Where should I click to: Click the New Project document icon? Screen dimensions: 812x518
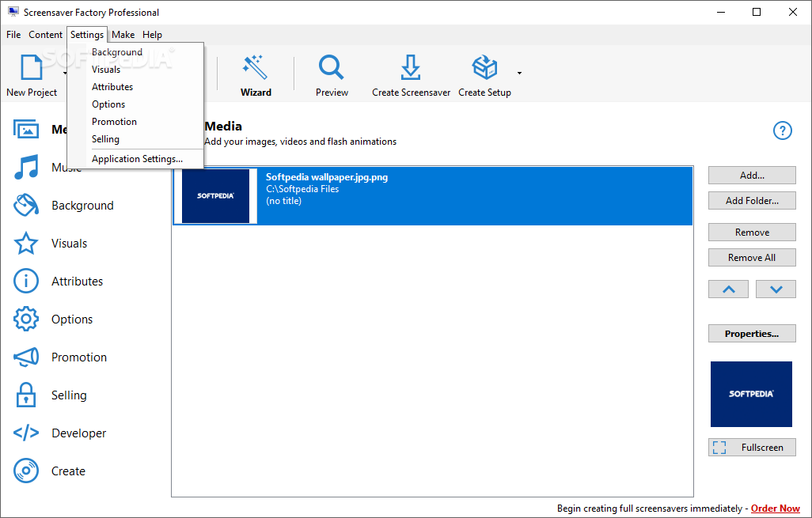tap(31, 68)
